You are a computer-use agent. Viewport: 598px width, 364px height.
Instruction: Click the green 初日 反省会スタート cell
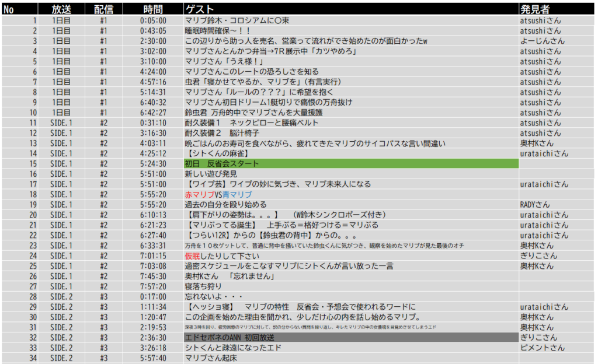point(350,164)
